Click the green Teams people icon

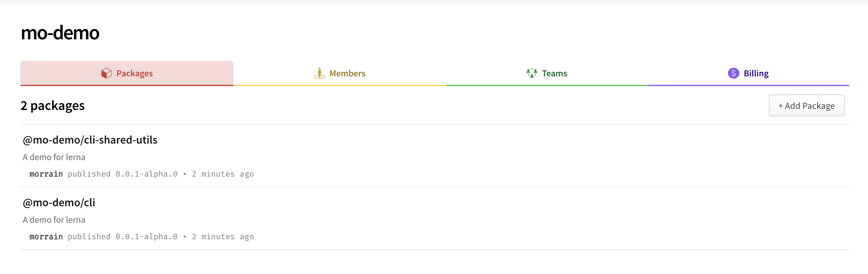click(532, 73)
